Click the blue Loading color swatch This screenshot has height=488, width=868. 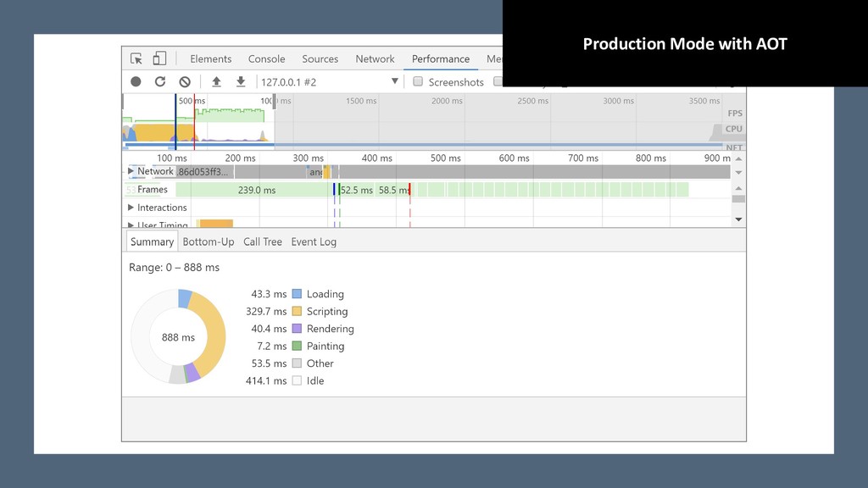pos(297,294)
